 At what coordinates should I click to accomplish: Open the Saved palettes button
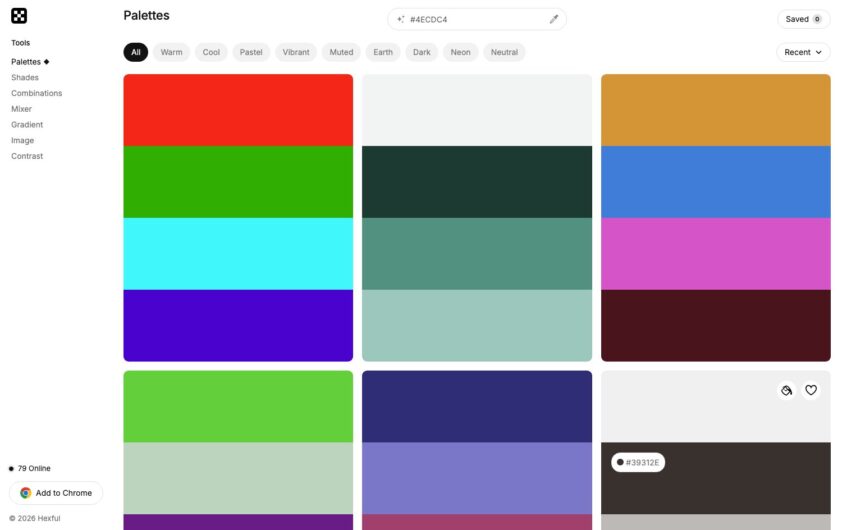(x=803, y=19)
